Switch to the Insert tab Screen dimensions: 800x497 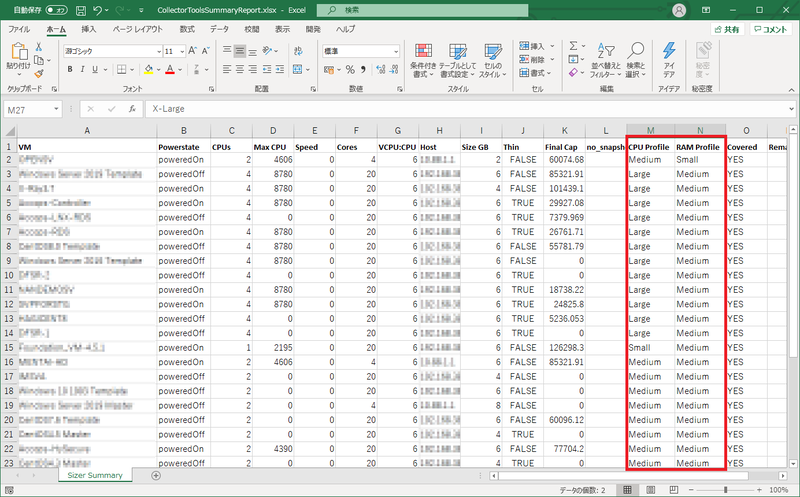point(88,29)
